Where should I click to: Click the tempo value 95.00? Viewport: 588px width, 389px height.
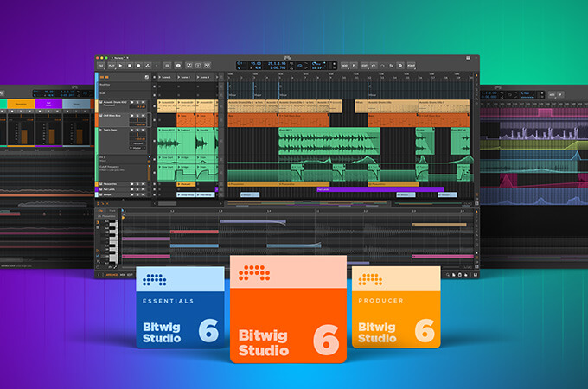(256, 63)
